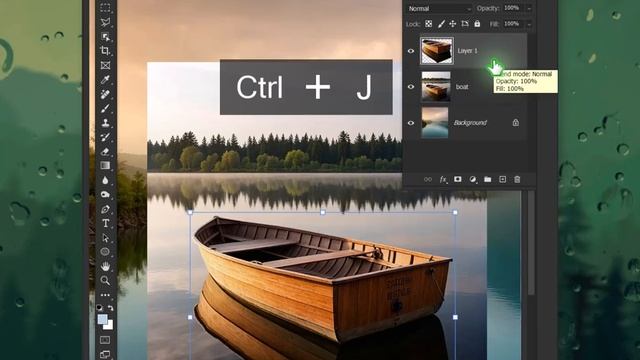Select the Clone Stamp tool

(x=105, y=123)
